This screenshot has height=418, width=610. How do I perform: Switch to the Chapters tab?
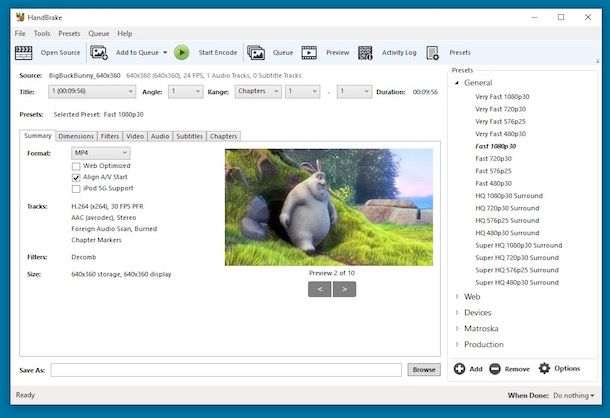pos(223,136)
